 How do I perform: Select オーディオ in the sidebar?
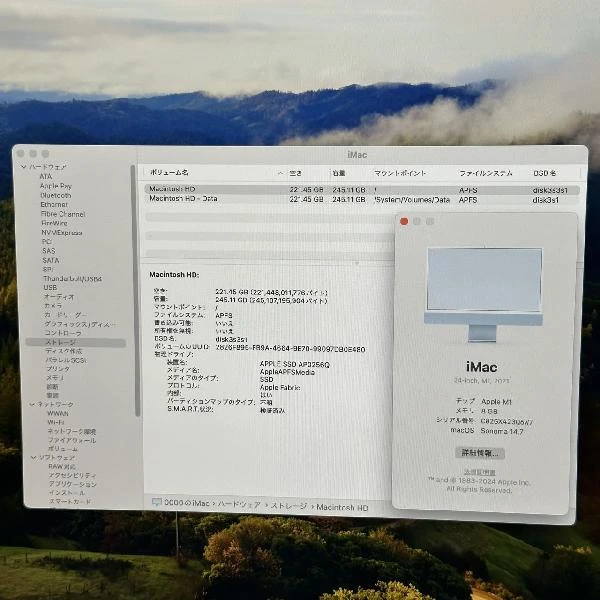tap(59, 297)
